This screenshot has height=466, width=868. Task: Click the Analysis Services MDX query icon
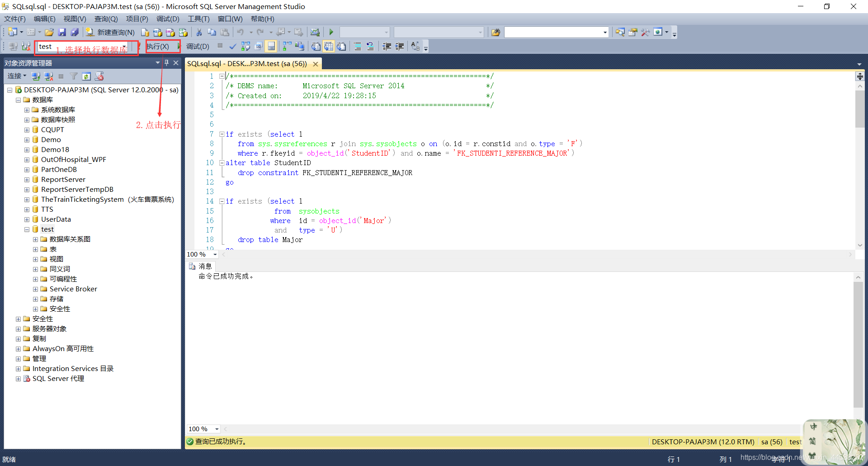pyautogui.click(x=158, y=32)
